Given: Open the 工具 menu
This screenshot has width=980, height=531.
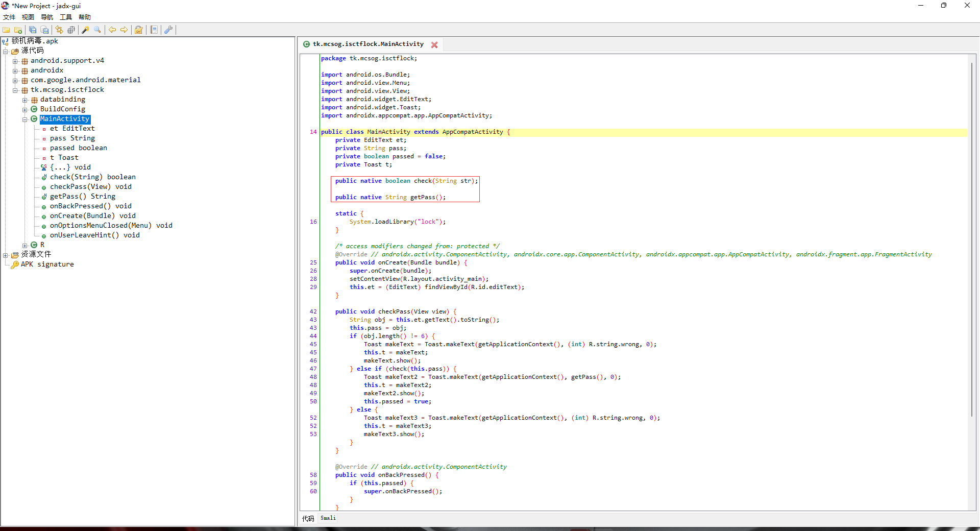Looking at the screenshot, I should tap(66, 17).
